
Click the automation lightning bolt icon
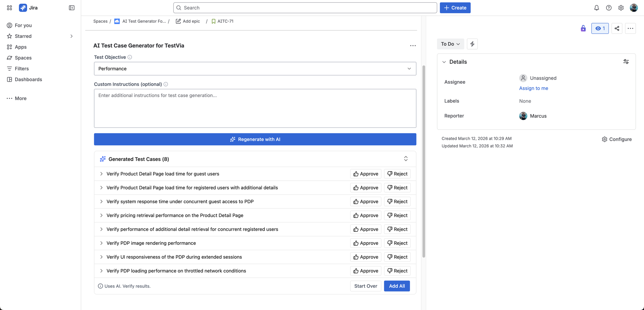point(472,44)
